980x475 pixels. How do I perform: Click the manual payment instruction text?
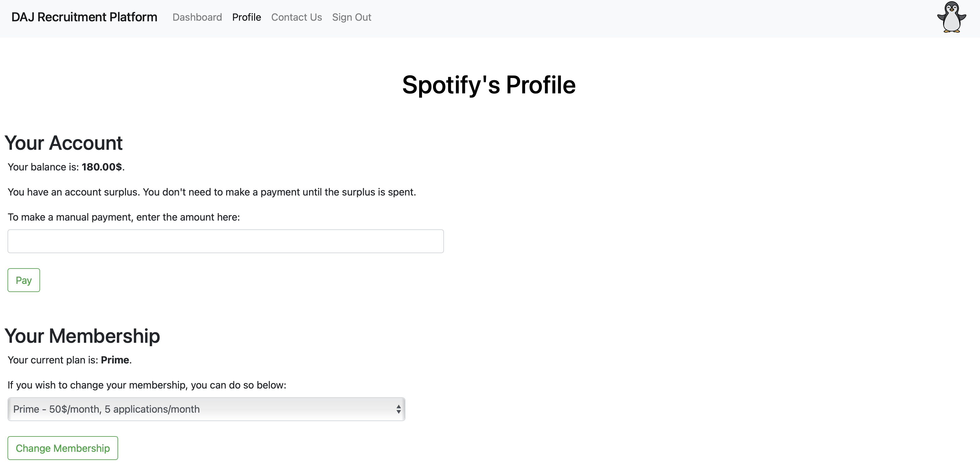pyautogui.click(x=124, y=217)
